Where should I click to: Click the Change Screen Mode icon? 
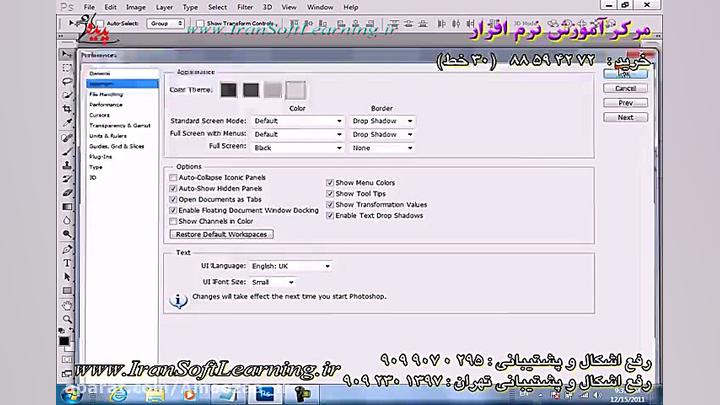67,373
